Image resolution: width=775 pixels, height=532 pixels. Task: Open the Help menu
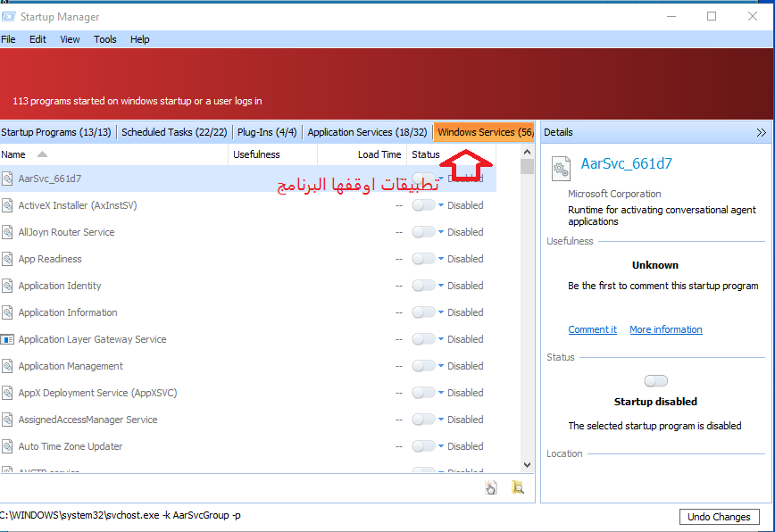coord(140,39)
